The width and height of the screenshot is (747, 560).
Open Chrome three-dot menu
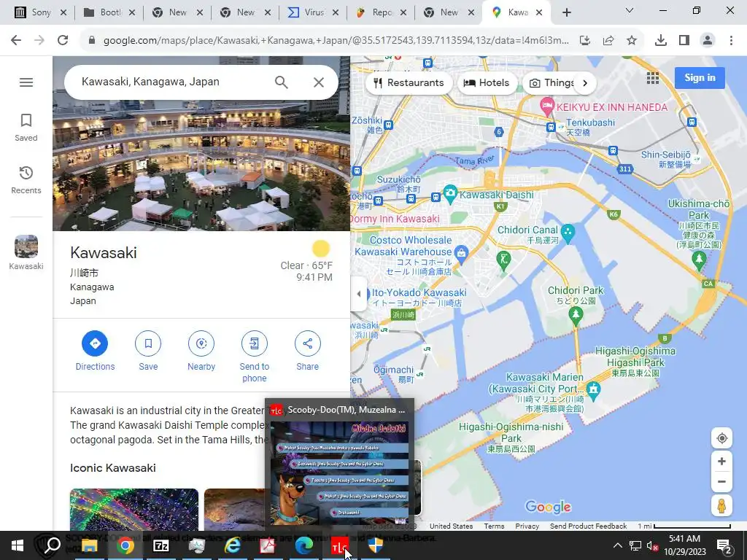pos(731,41)
